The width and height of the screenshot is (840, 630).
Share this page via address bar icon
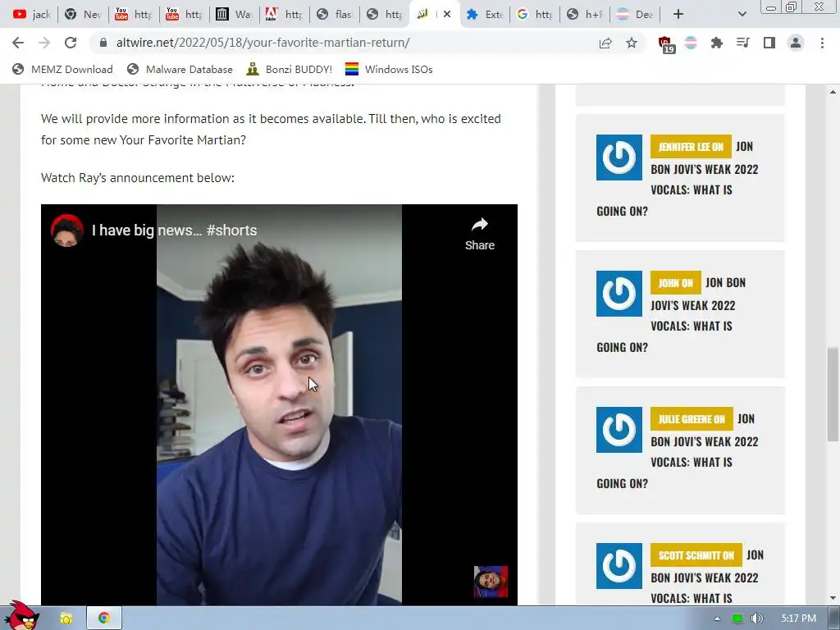[605, 43]
